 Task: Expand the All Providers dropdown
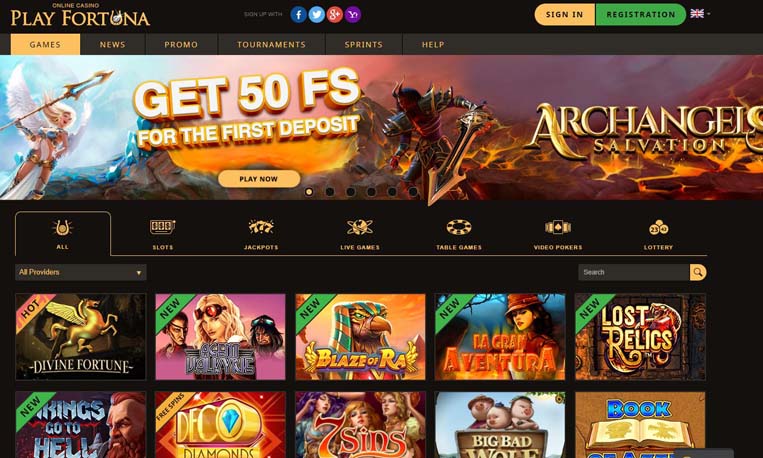coord(81,272)
